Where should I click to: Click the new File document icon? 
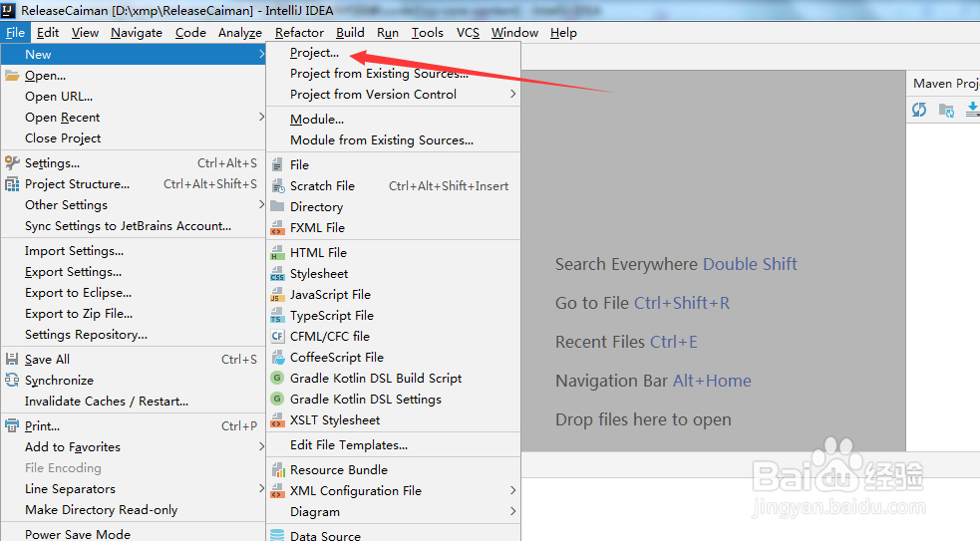point(277,165)
